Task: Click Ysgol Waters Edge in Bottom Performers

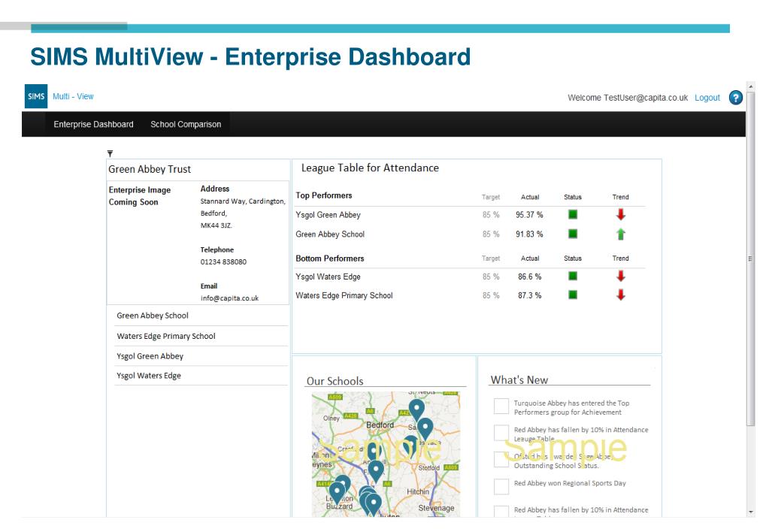Action: click(x=328, y=277)
